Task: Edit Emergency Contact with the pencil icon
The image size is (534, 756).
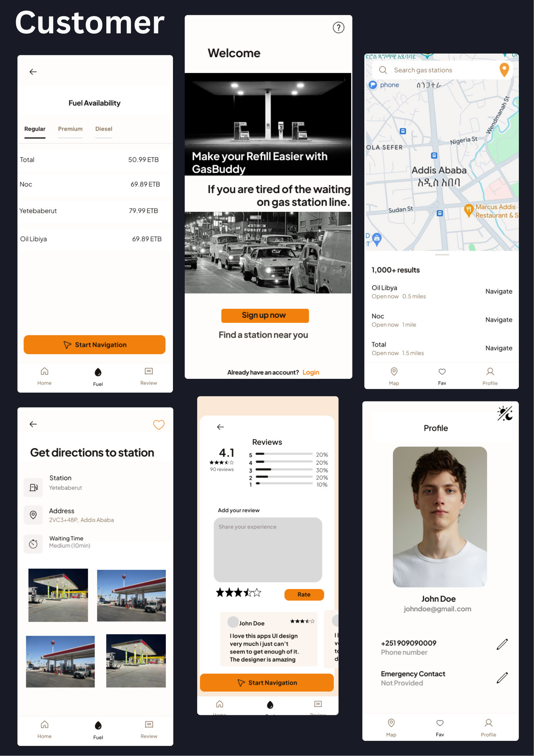Action: 502,678
